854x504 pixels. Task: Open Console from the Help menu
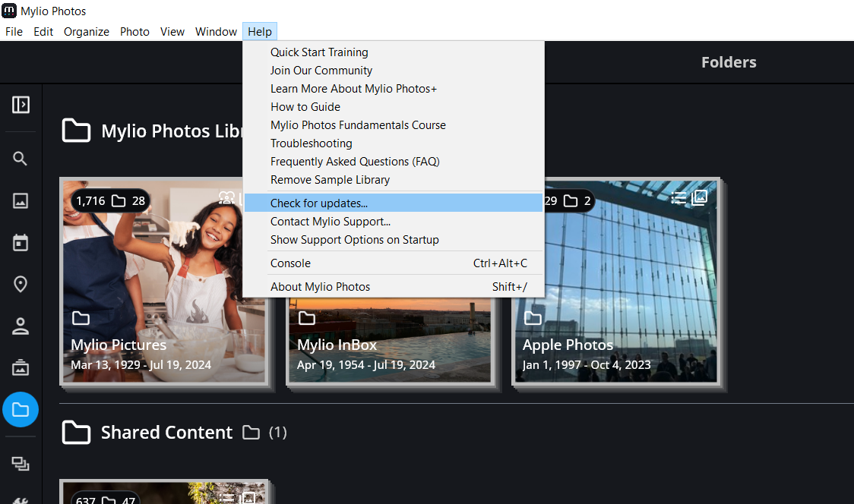[290, 263]
